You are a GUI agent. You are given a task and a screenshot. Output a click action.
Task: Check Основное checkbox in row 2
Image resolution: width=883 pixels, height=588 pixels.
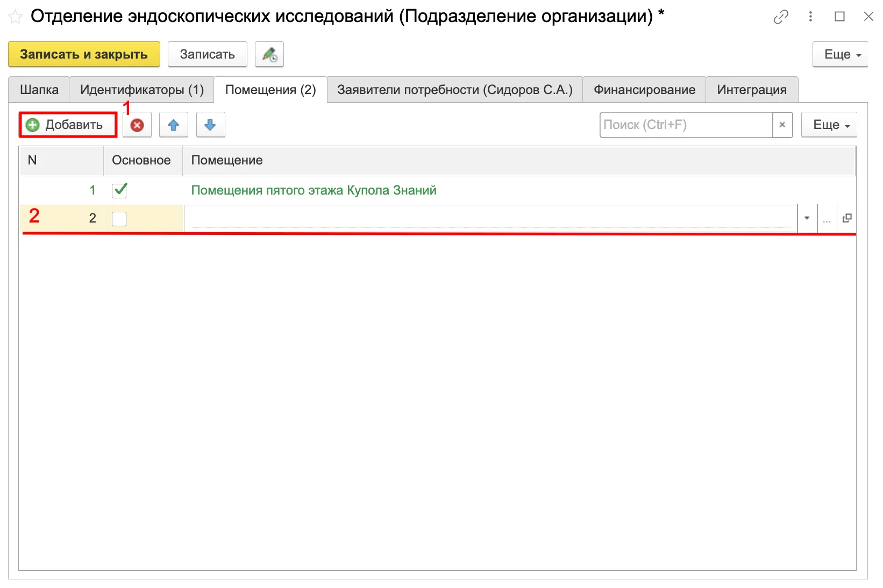119,219
